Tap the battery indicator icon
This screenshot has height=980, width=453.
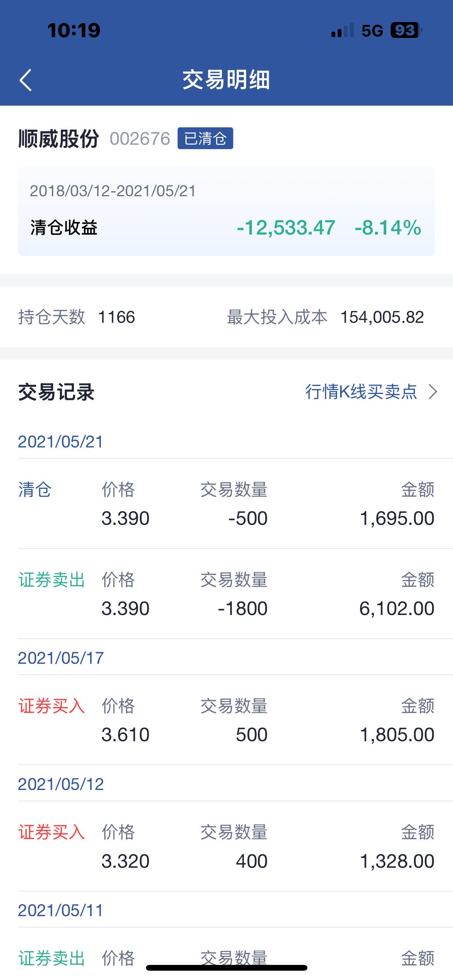click(406, 30)
